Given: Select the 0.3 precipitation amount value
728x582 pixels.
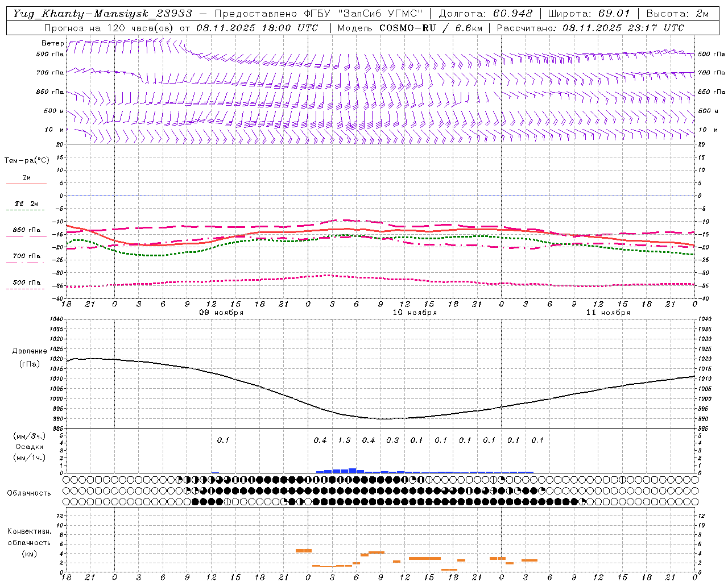Looking at the screenshot, I should pyautogui.click(x=392, y=440).
